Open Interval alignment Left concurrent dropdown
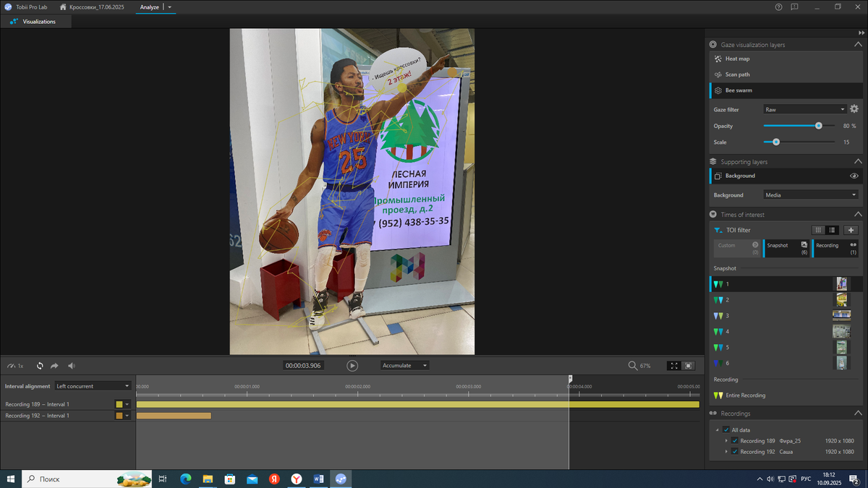The width and height of the screenshot is (868, 488). point(93,386)
